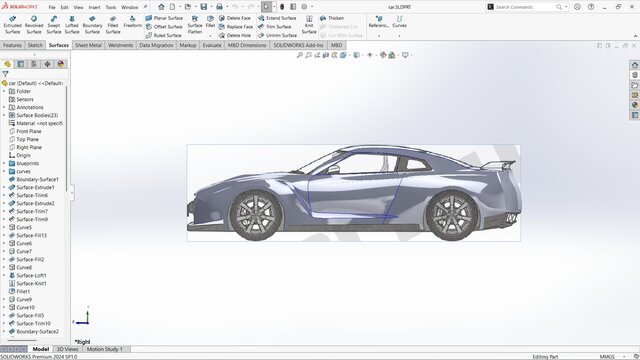Open the PropertyManager tab

pyautogui.click(x=21, y=64)
